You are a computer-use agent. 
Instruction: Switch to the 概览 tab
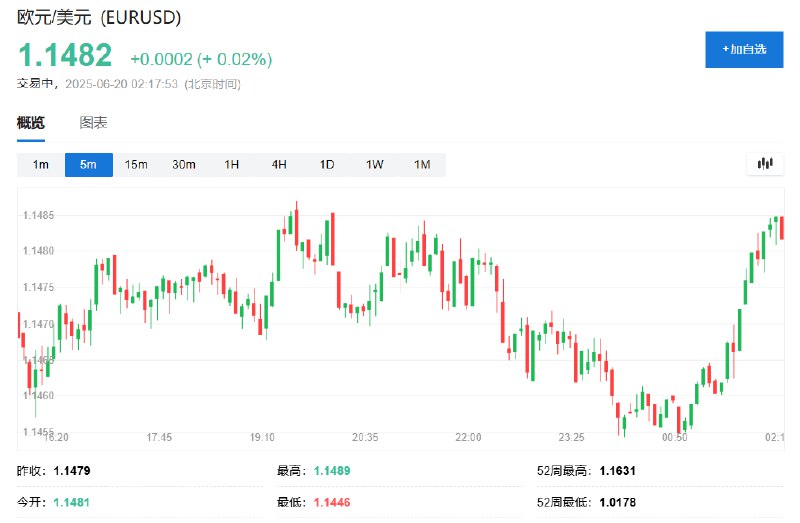31,123
